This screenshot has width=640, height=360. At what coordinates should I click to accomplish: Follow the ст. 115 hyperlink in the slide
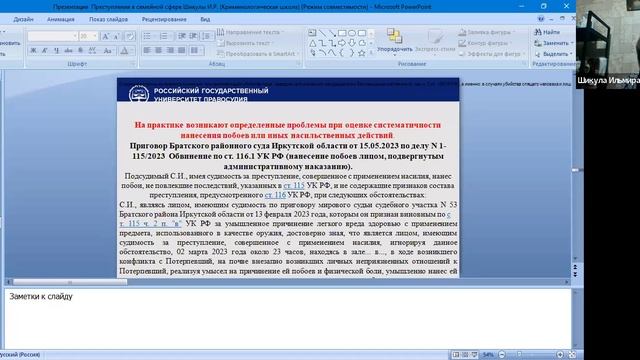pyautogui.click(x=294, y=185)
